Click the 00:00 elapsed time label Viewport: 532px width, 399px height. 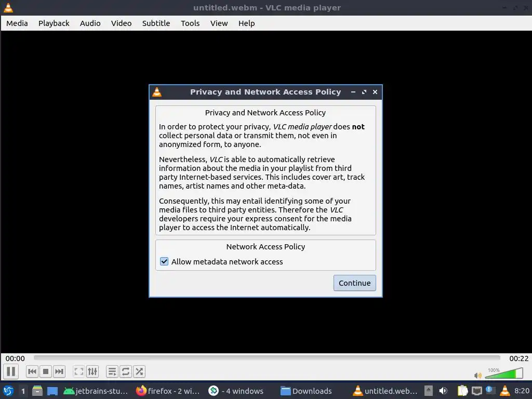(15, 358)
